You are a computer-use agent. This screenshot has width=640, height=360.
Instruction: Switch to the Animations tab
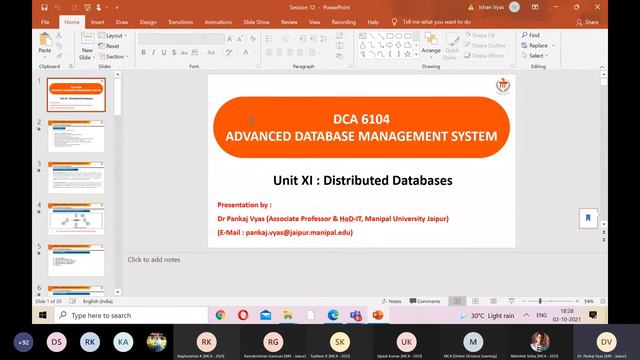tap(218, 22)
